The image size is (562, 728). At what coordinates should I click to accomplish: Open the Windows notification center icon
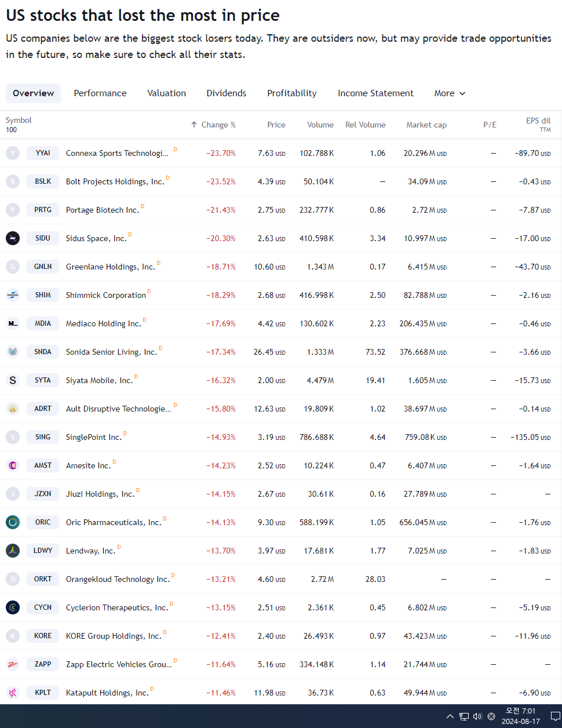coord(555,716)
